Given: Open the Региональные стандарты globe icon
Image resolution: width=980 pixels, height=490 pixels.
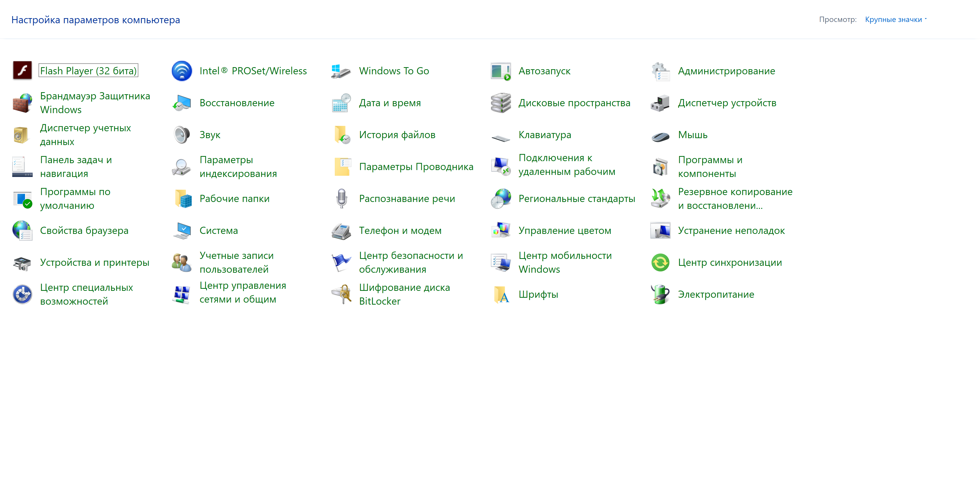Looking at the screenshot, I should [501, 199].
